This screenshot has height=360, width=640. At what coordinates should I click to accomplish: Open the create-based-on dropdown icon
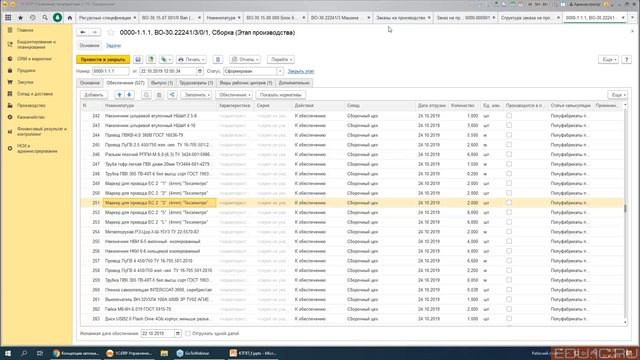(x=166, y=60)
